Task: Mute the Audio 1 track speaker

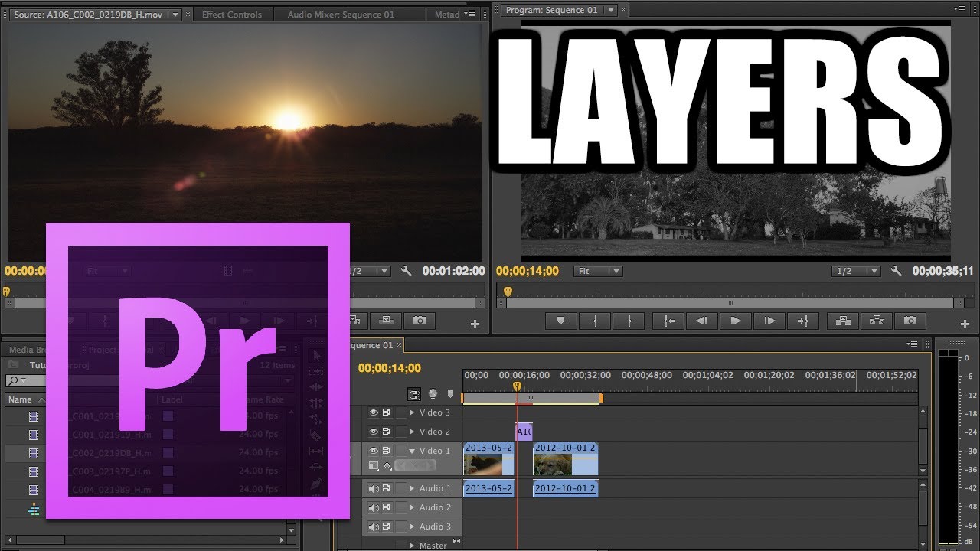Action: click(x=374, y=488)
